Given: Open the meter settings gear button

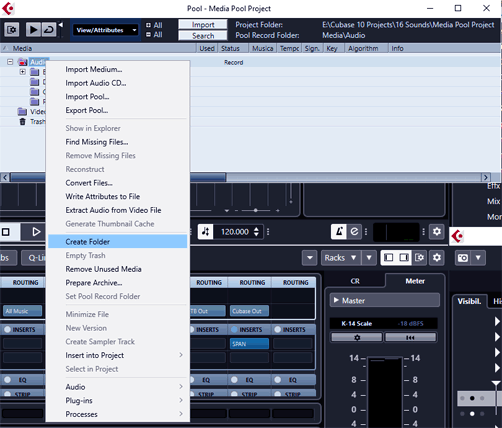Looking at the screenshot, I should pyautogui.click(x=357, y=337).
